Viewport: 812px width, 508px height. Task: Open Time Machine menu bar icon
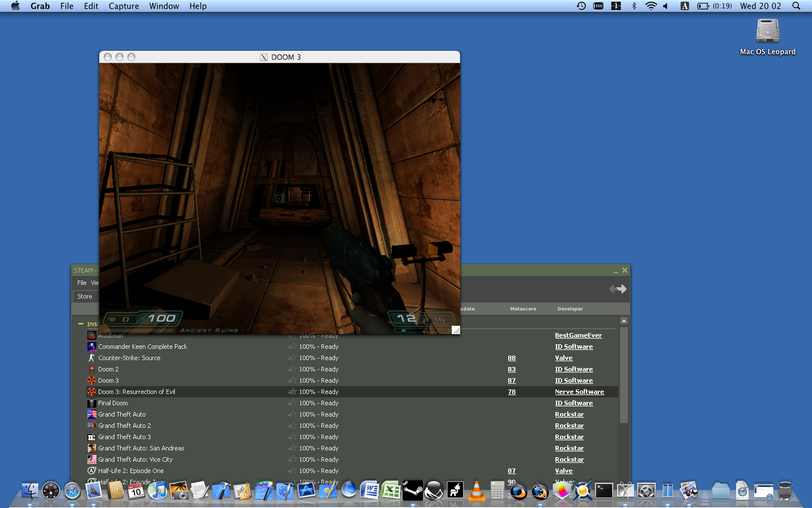click(581, 6)
